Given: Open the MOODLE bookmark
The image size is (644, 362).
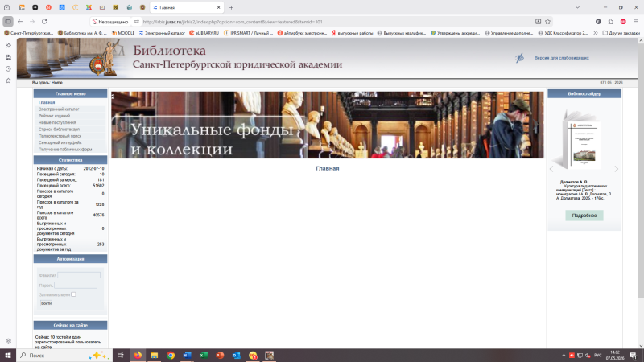Looking at the screenshot, I should (123, 33).
